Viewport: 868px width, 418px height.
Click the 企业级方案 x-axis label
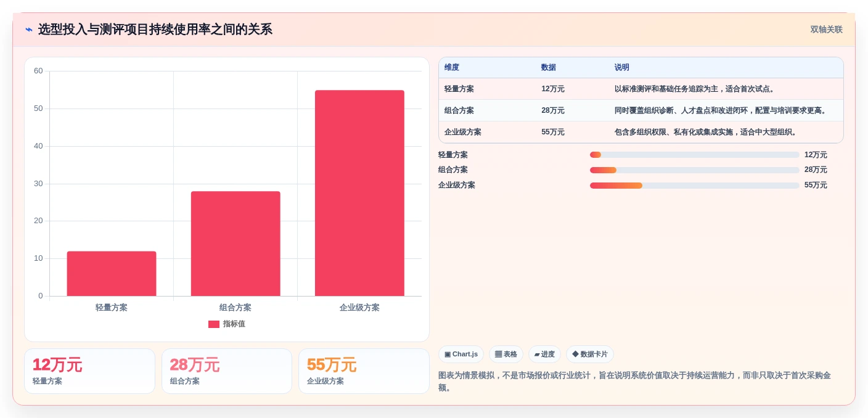[x=359, y=308]
